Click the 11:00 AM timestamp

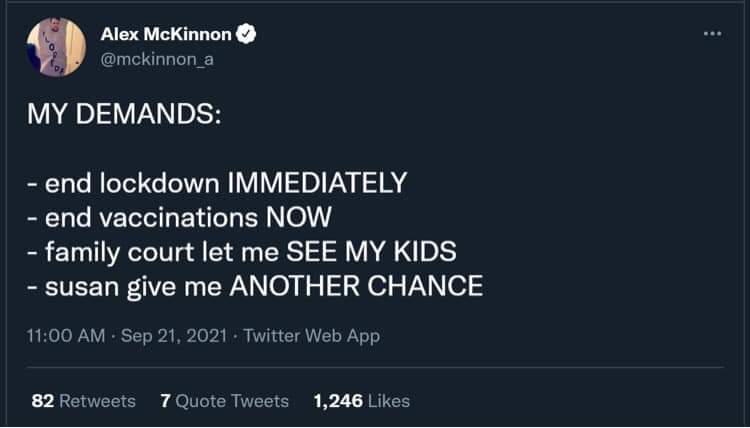coord(65,336)
